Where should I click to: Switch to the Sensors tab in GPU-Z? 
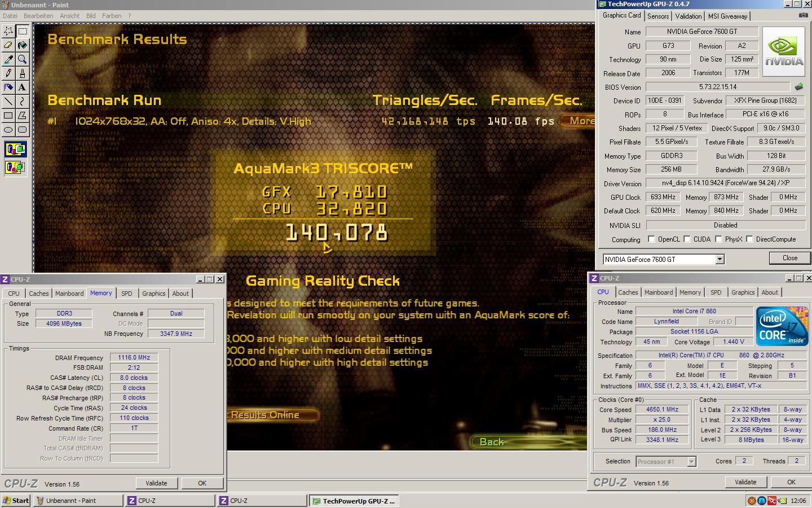(x=658, y=16)
